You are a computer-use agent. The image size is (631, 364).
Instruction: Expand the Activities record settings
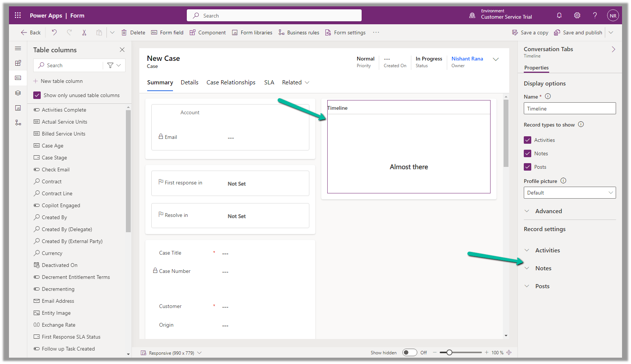click(547, 250)
